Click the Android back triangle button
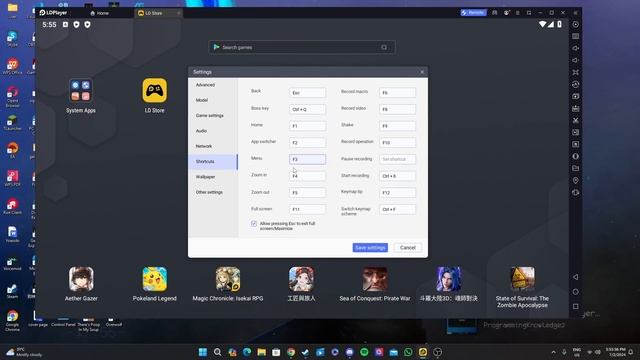Viewport: 640px width, 360px height. tap(576, 277)
